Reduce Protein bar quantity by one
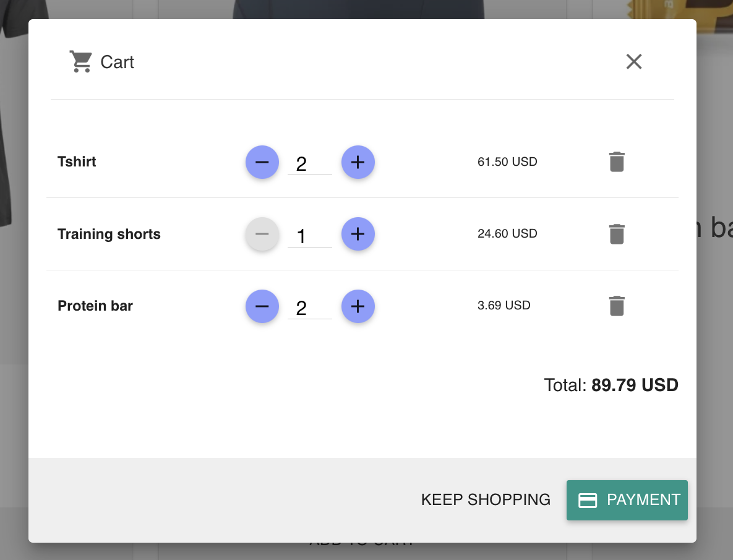The width and height of the screenshot is (733, 560). (262, 306)
